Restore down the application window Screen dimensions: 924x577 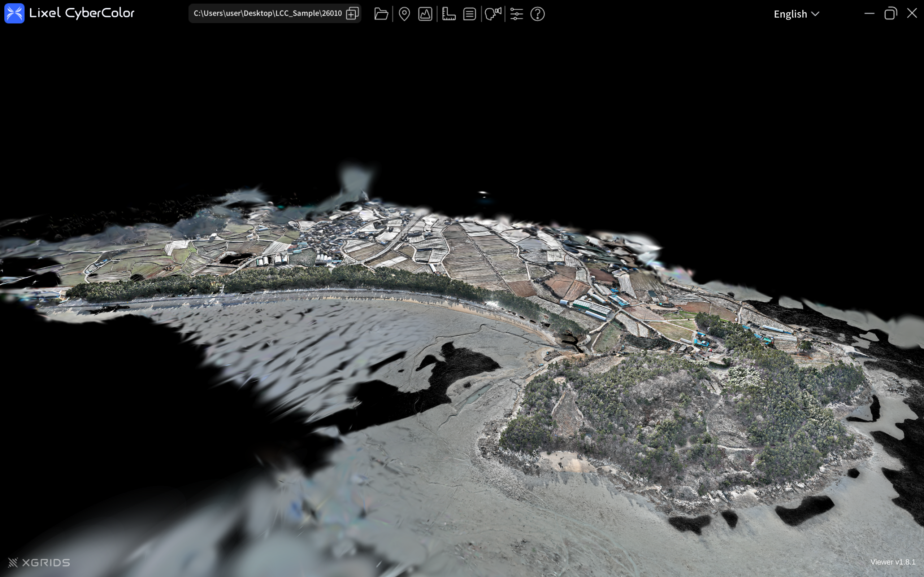(890, 13)
